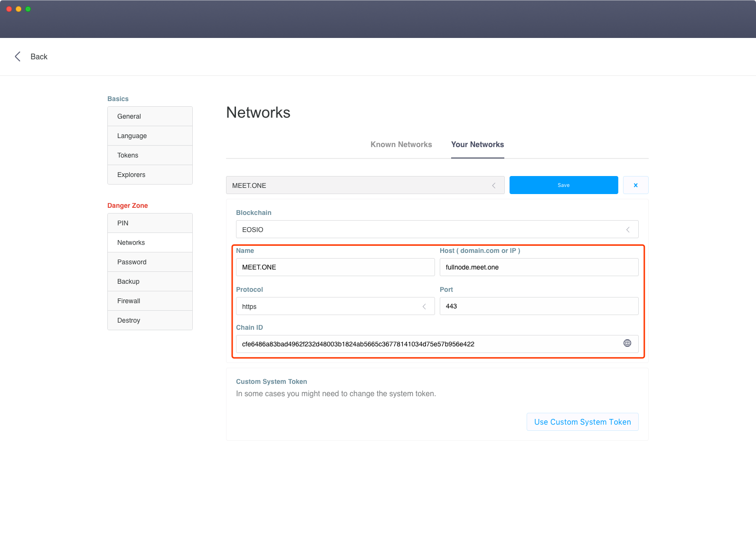
Task: Open the Firewall settings section
Action: (x=150, y=301)
